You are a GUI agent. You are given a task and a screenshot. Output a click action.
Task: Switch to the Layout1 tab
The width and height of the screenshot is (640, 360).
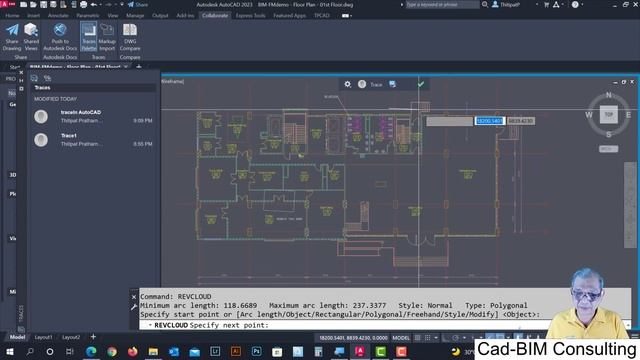pyautogui.click(x=43, y=337)
